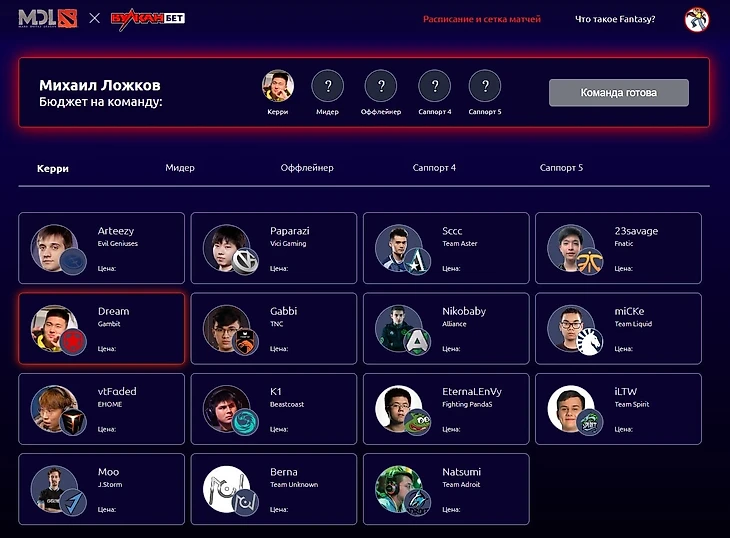Select miCKe Team Liquid player card
Viewport: 730px width, 538px height.
point(618,329)
